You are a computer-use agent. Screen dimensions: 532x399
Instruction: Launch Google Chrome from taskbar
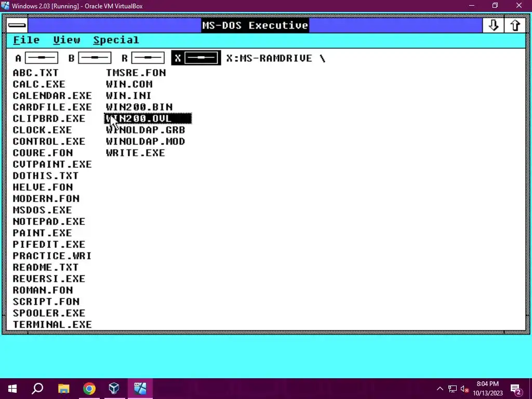tap(89, 389)
